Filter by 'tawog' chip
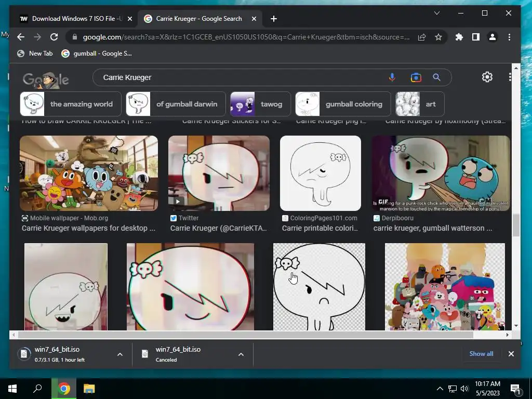The height and width of the screenshot is (399, 532). pos(260,104)
